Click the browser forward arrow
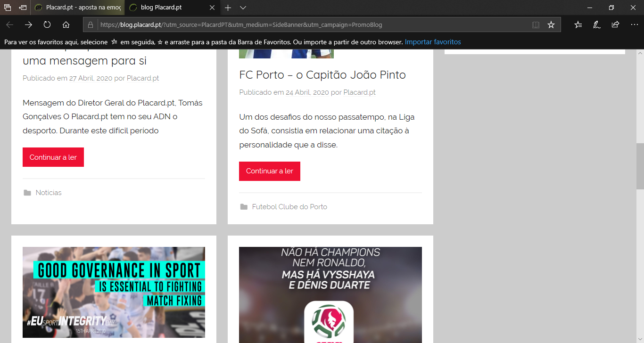The image size is (644, 343). 29,24
